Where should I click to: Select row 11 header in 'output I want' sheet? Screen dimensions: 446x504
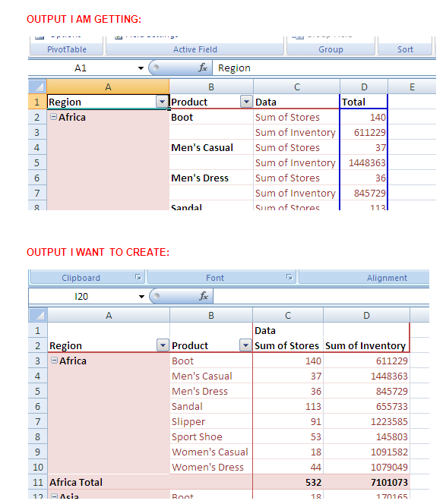[x=38, y=482]
